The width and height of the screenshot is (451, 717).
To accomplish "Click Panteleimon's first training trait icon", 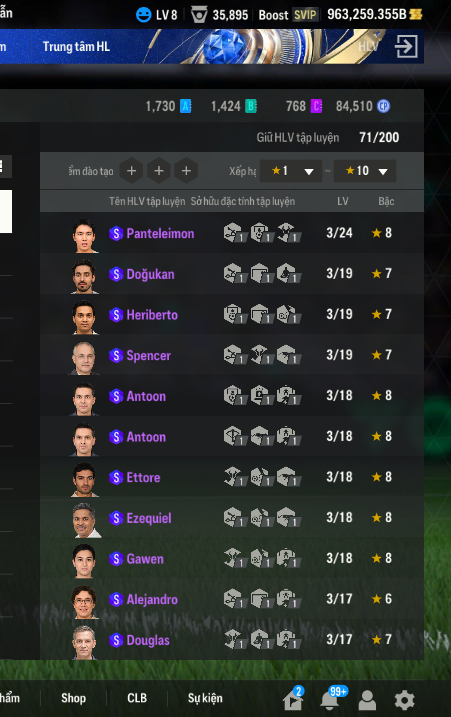I will tap(234, 232).
